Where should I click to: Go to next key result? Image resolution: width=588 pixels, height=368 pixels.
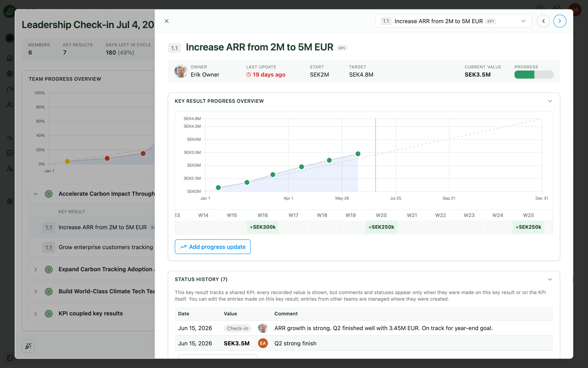pos(560,21)
